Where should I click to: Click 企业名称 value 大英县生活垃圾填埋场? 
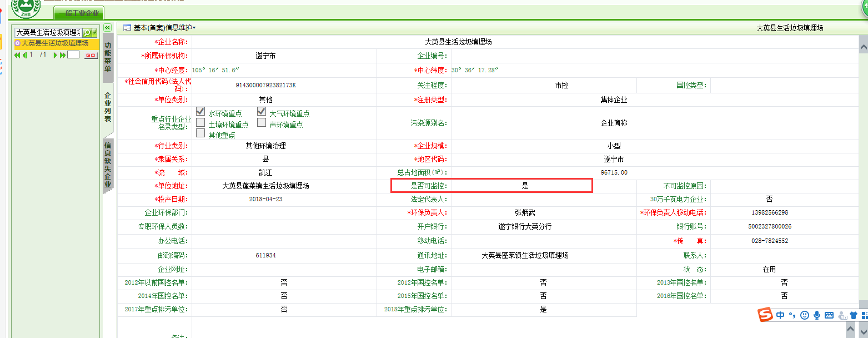tap(458, 42)
